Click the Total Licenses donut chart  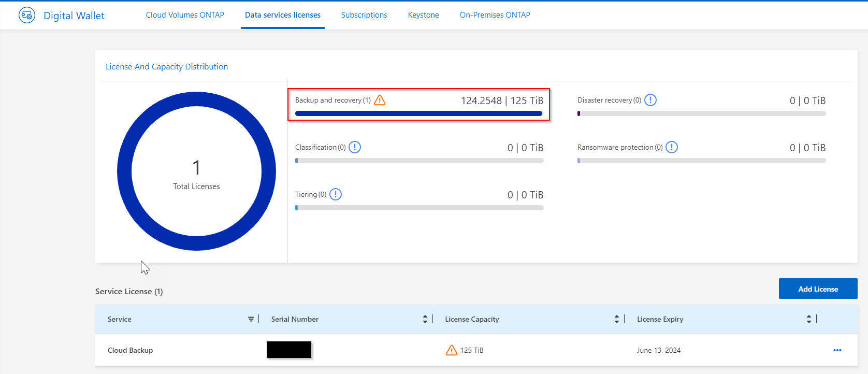pyautogui.click(x=124, y=171)
